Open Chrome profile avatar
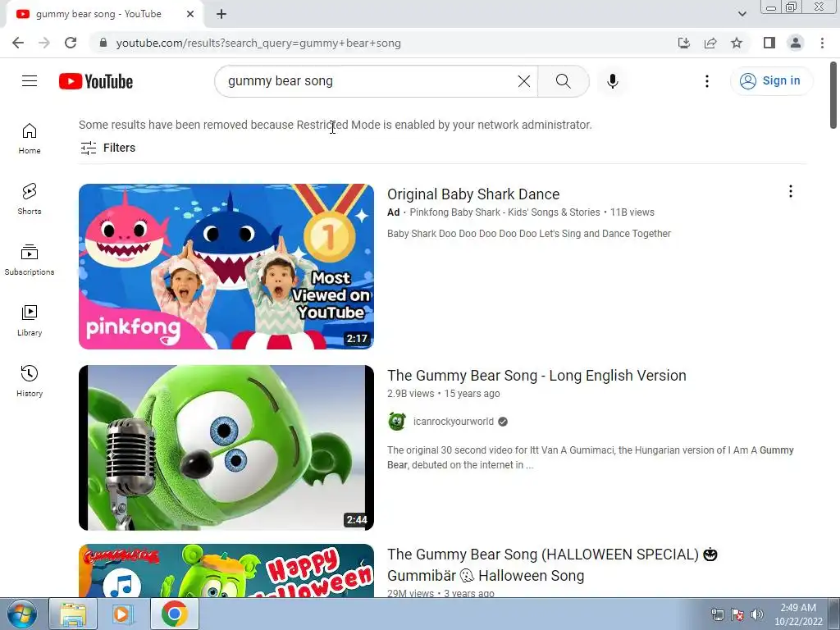The image size is (840, 630). pos(796,43)
